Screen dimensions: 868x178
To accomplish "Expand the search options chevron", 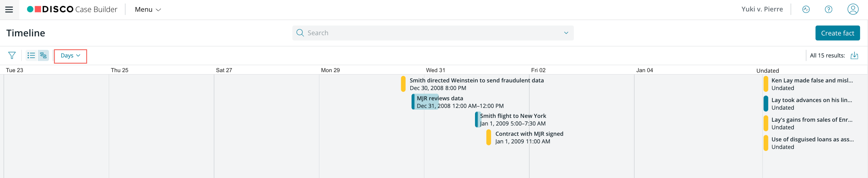I will tap(566, 33).
